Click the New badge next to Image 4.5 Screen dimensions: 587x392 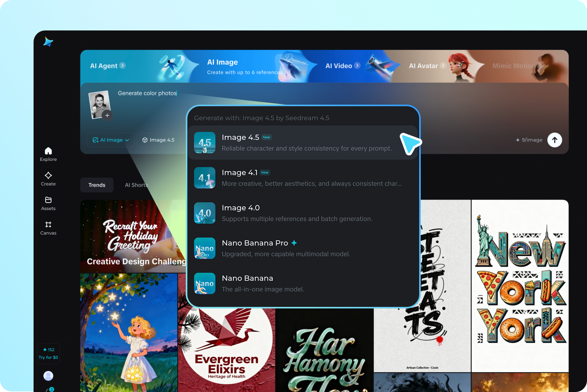[x=267, y=137]
